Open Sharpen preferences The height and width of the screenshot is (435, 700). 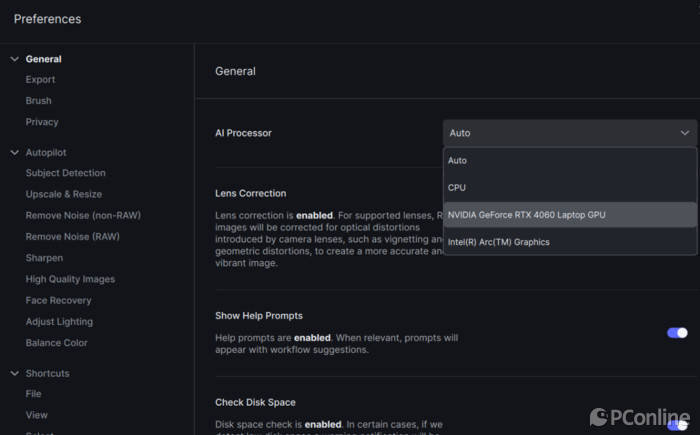pos(44,258)
